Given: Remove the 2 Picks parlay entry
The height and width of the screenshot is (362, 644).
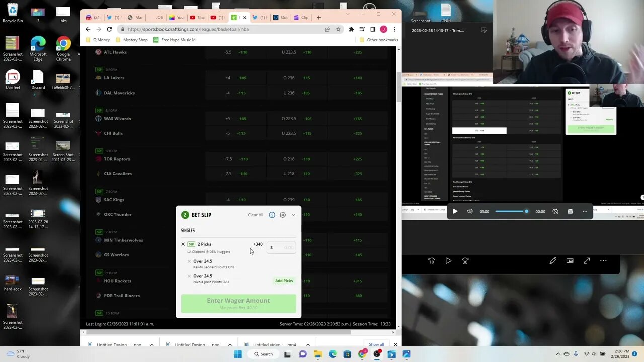Looking at the screenshot, I should pyautogui.click(x=183, y=244).
